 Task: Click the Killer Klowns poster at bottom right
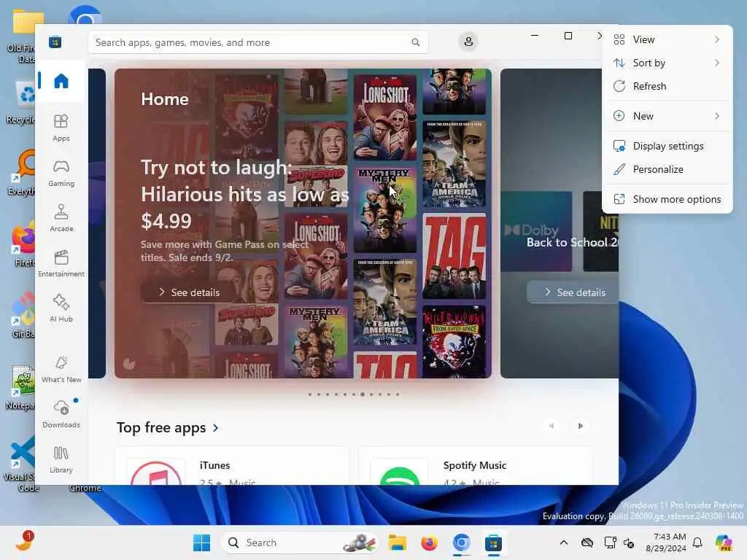[454, 341]
